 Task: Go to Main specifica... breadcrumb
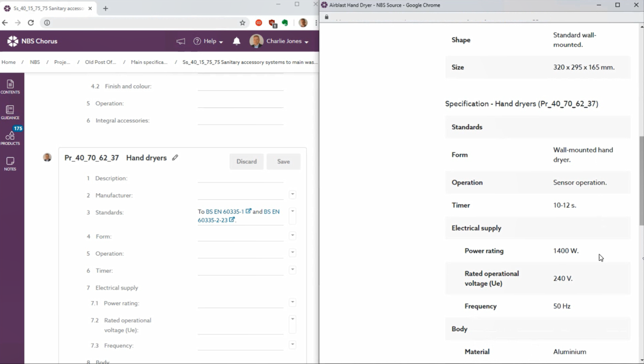(149, 62)
